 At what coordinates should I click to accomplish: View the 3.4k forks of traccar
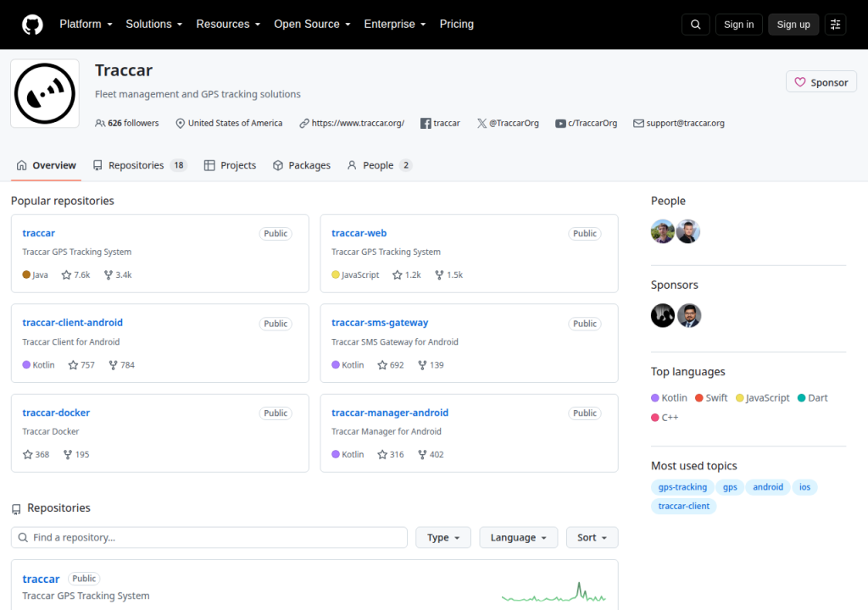[118, 274]
